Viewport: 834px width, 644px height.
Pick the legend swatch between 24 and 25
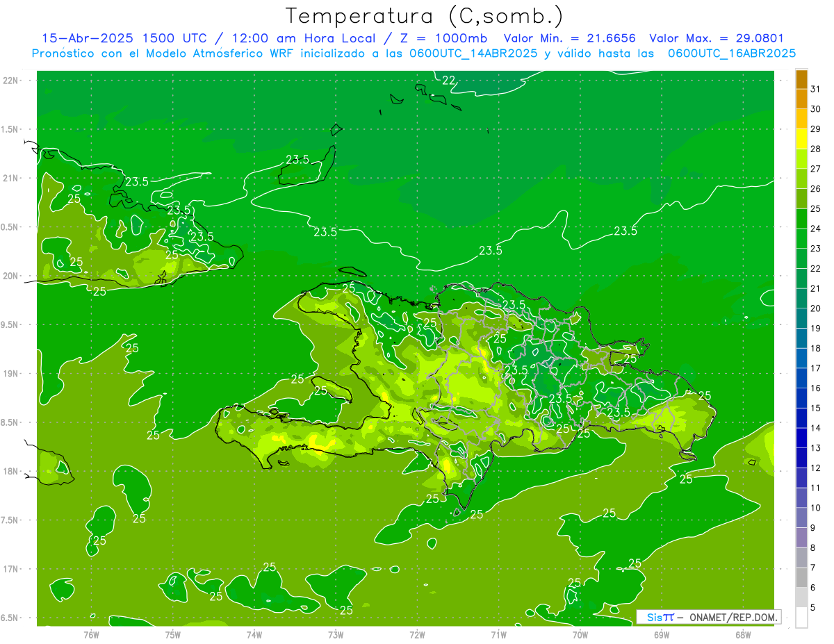coord(801,219)
